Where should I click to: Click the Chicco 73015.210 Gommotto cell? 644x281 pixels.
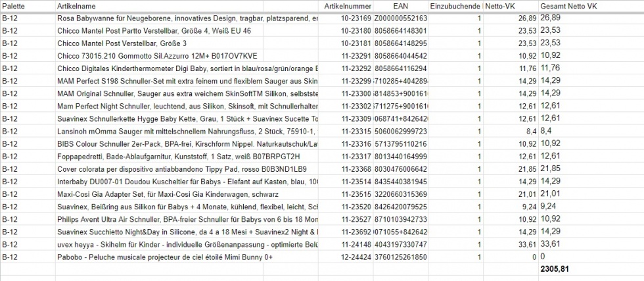159,55
